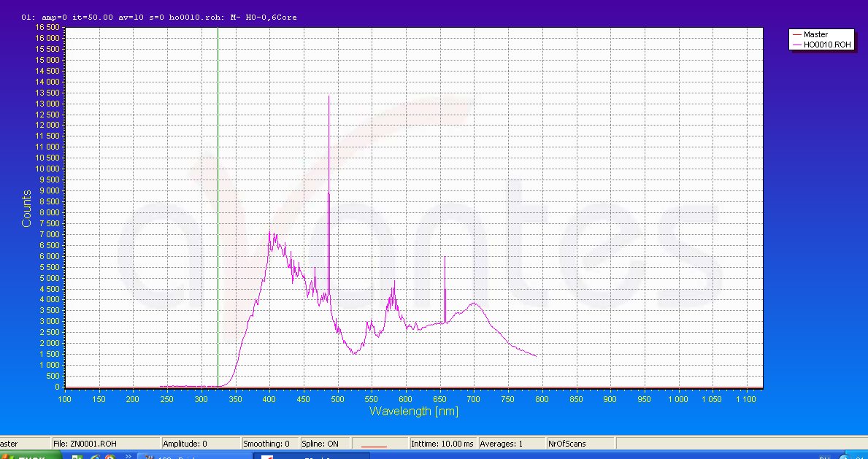Click the '1 100' label on the wavelength axis
Screen dimensions: 868x459
click(746, 399)
